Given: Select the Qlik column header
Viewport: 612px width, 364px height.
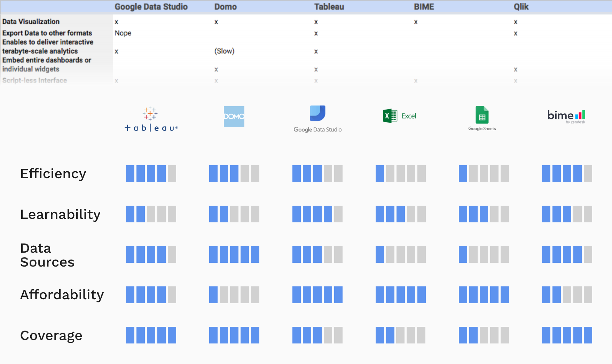Looking at the screenshot, I should tap(521, 7).
